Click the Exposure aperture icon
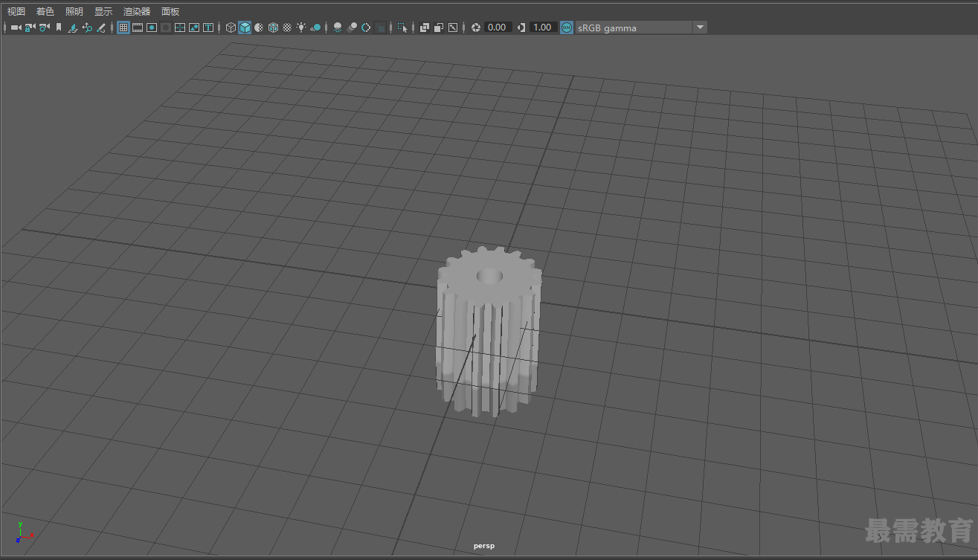Image resolution: width=978 pixels, height=560 pixels. pyautogui.click(x=476, y=28)
